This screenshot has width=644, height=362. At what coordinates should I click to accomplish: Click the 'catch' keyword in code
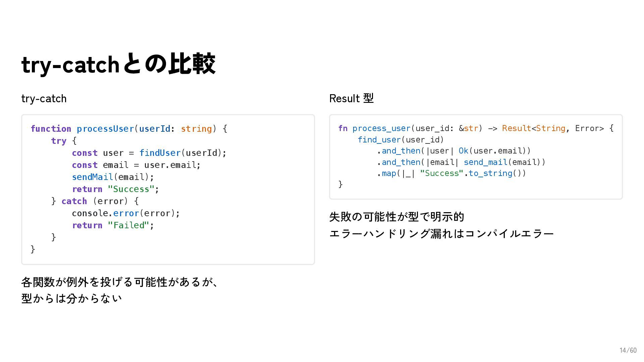74,201
